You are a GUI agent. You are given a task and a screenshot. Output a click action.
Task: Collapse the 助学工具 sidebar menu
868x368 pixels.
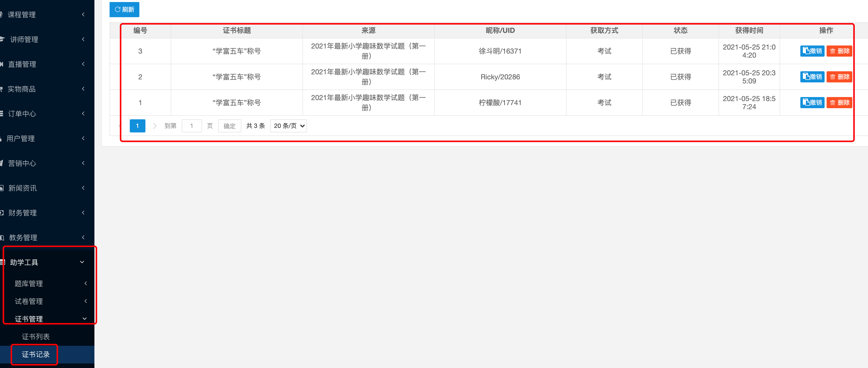click(47, 262)
